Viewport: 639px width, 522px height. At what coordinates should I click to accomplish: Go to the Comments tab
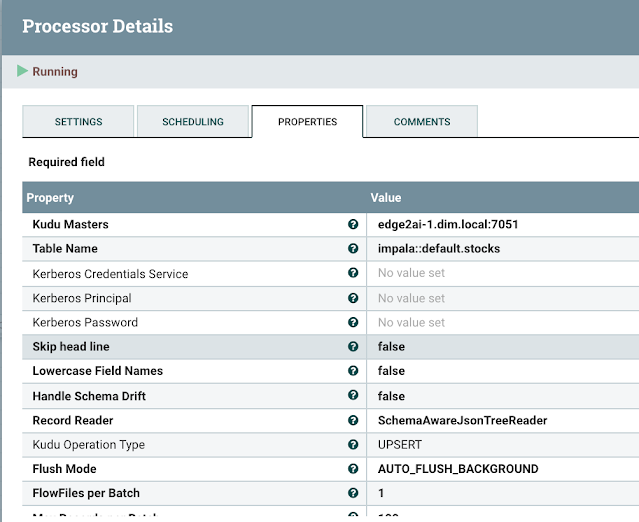(421, 122)
